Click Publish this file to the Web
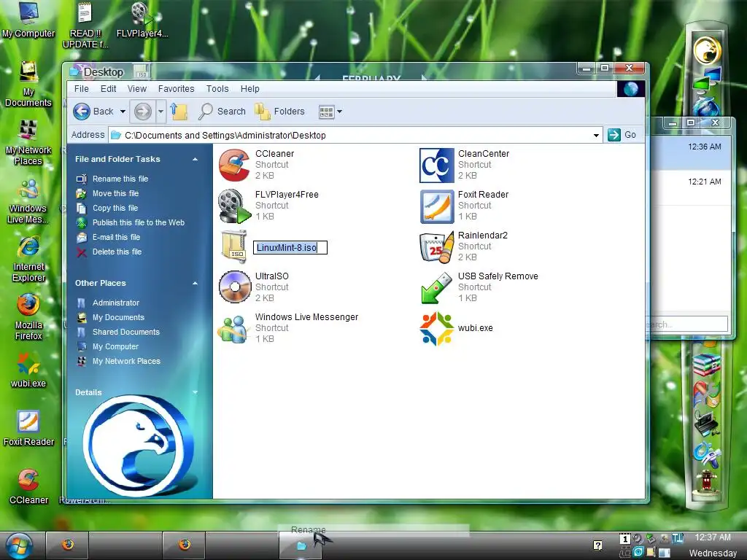 click(138, 222)
